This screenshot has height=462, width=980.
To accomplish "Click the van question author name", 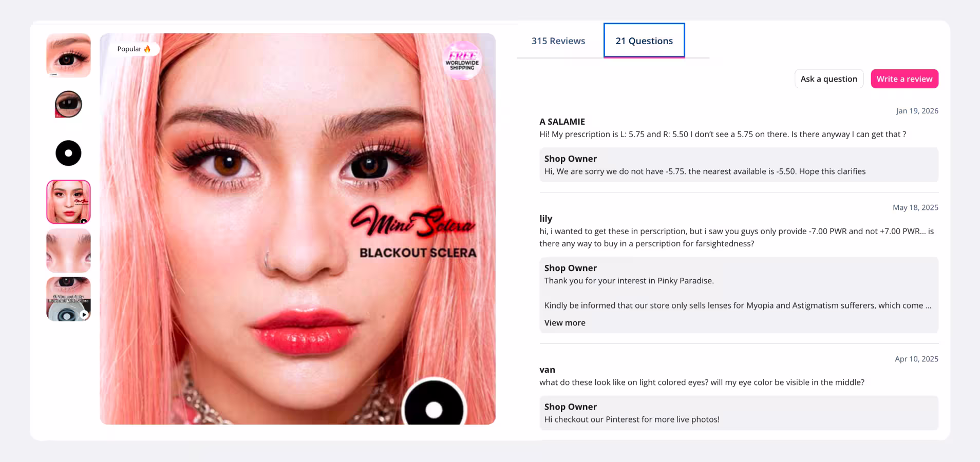I will (547, 370).
